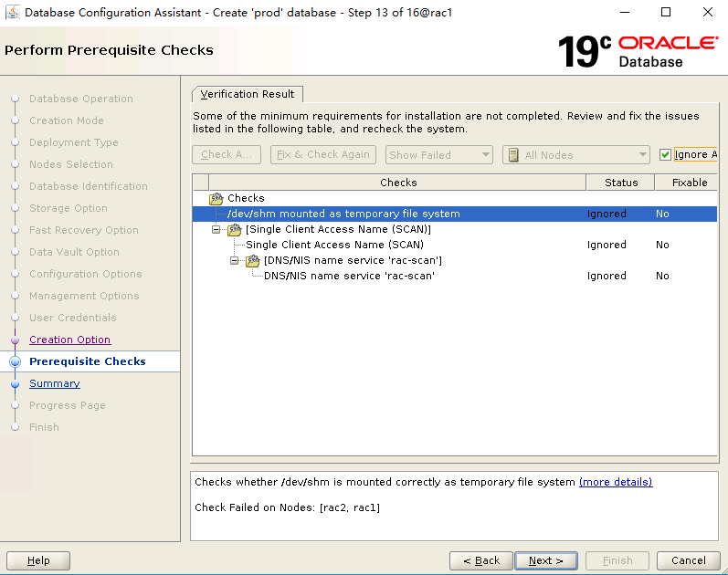Select Prerequisite Checks in sidebar
Viewport: 728px width, 575px height.
88,361
